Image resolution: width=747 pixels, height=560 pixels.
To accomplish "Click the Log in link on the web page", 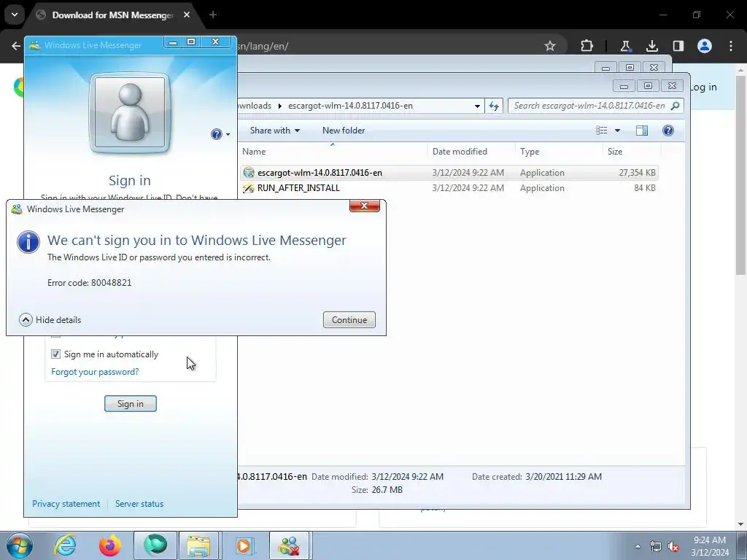I will [703, 87].
